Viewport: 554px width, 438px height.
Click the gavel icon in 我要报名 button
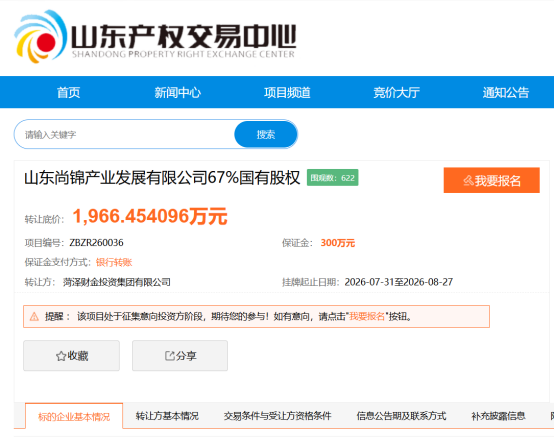[x=468, y=181]
